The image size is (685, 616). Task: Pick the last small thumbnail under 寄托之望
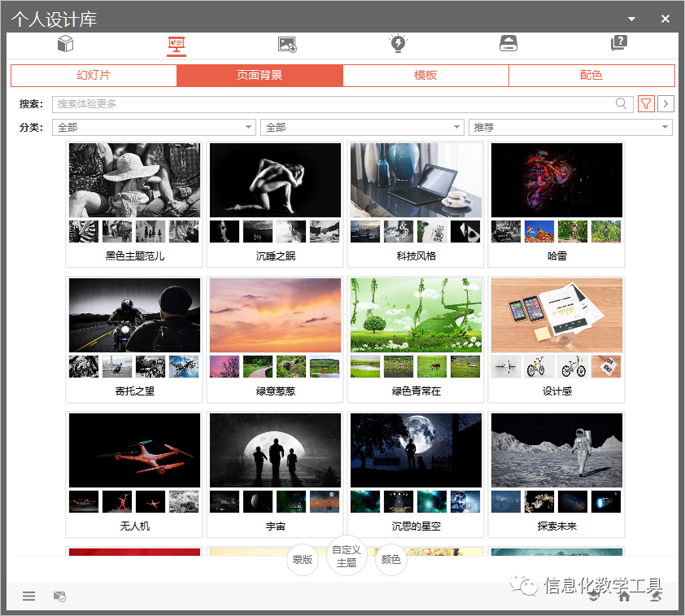pos(184,366)
